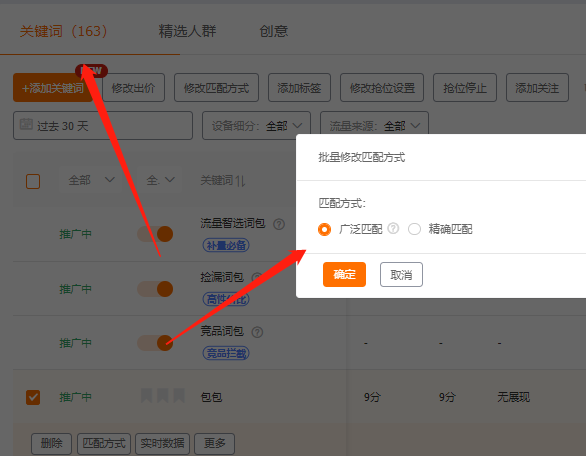Tick the select-all checkbox in table header

pyautogui.click(x=33, y=181)
